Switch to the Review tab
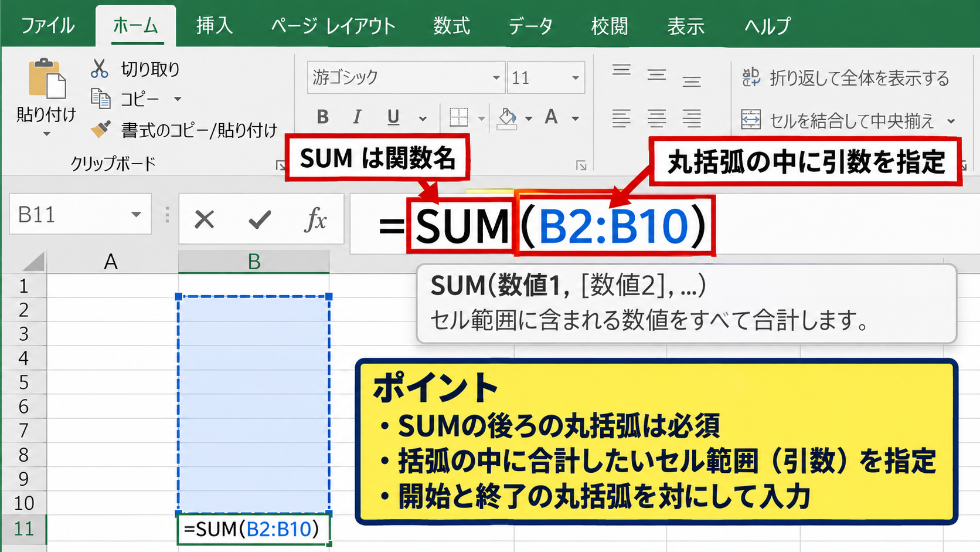The image size is (980, 552). tap(610, 26)
